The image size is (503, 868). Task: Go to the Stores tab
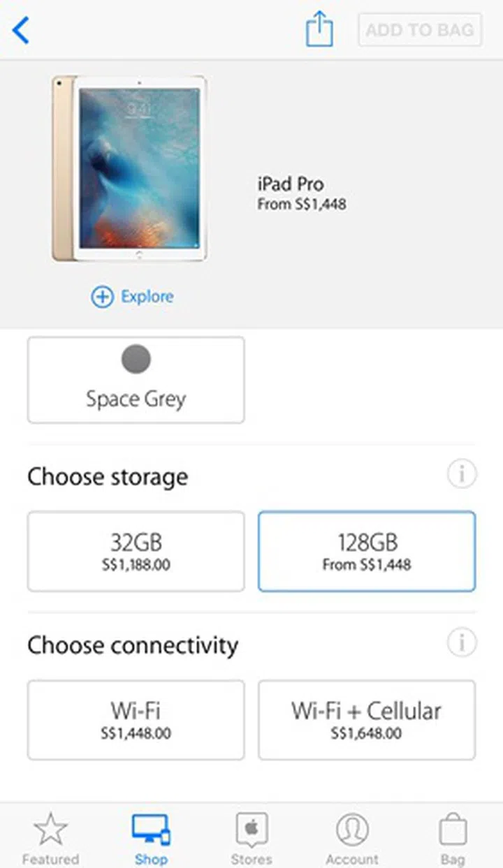[x=251, y=838]
